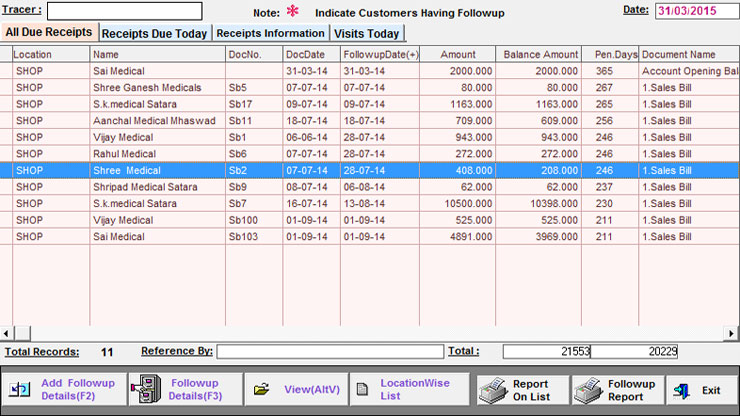Click the printer icon for Report On List
This screenshot has width=740, height=416.
(x=491, y=389)
